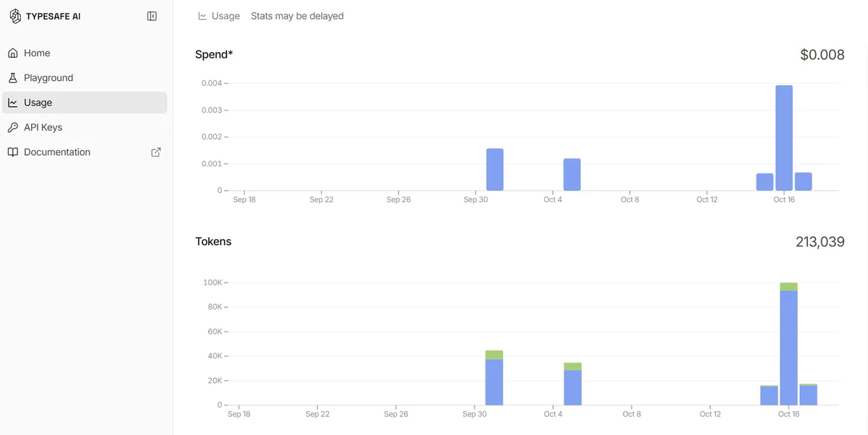Click the blue Oct 16 segment in Tokens chart
Screen dimensions: 868x435
[788, 348]
